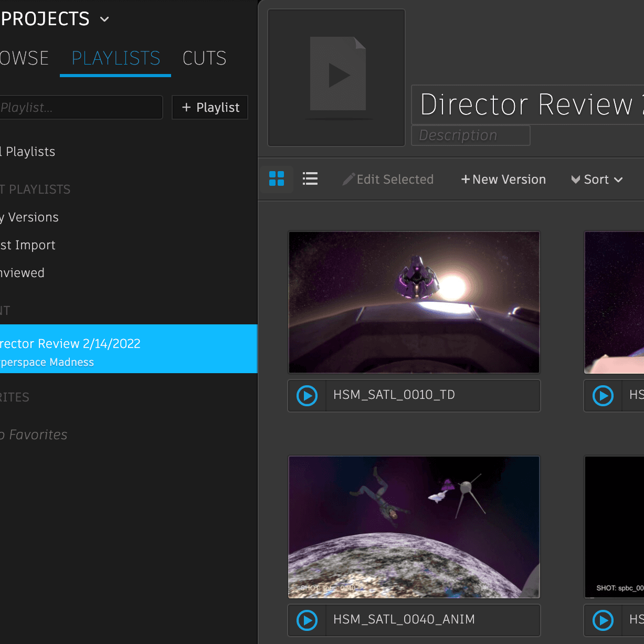Open the HSM_SATL_0040_ANIM thumbnail
Image resolution: width=644 pixels, height=644 pixels.
click(x=414, y=527)
